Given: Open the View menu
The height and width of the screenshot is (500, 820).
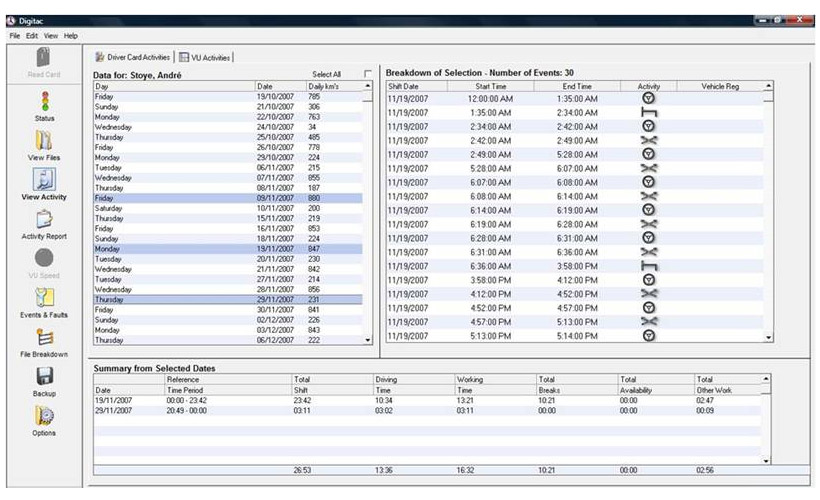Looking at the screenshot, I should click(51, 36).
